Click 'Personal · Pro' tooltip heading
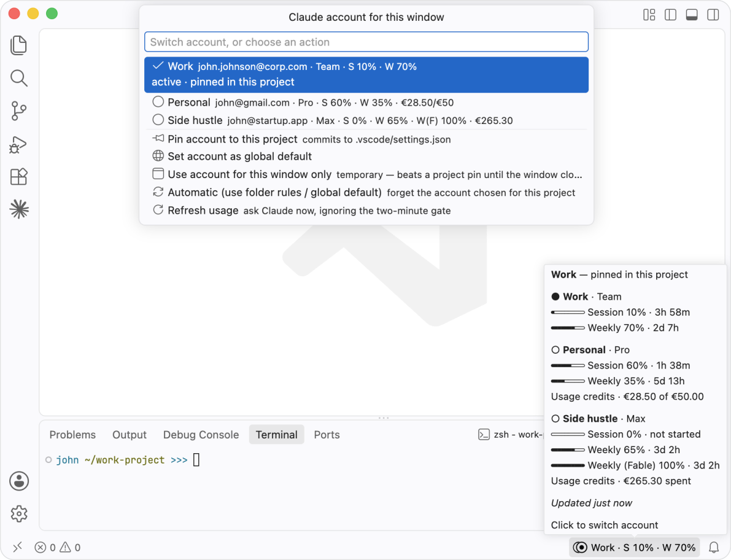This screenshot has height=560, width=731. [x=590, y=350]
